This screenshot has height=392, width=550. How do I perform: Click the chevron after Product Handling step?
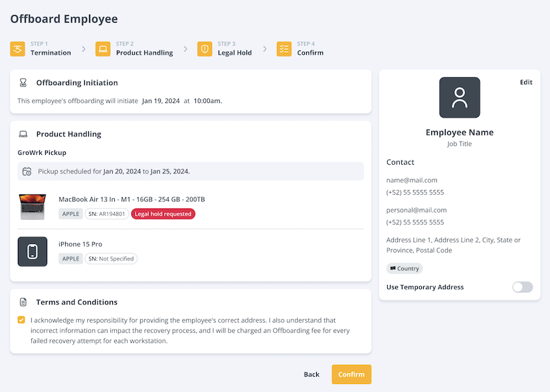(x=185, y=49)
